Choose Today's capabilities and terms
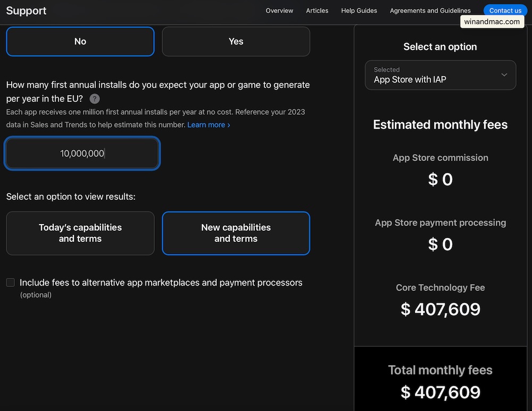 click(x=80, y=233)
